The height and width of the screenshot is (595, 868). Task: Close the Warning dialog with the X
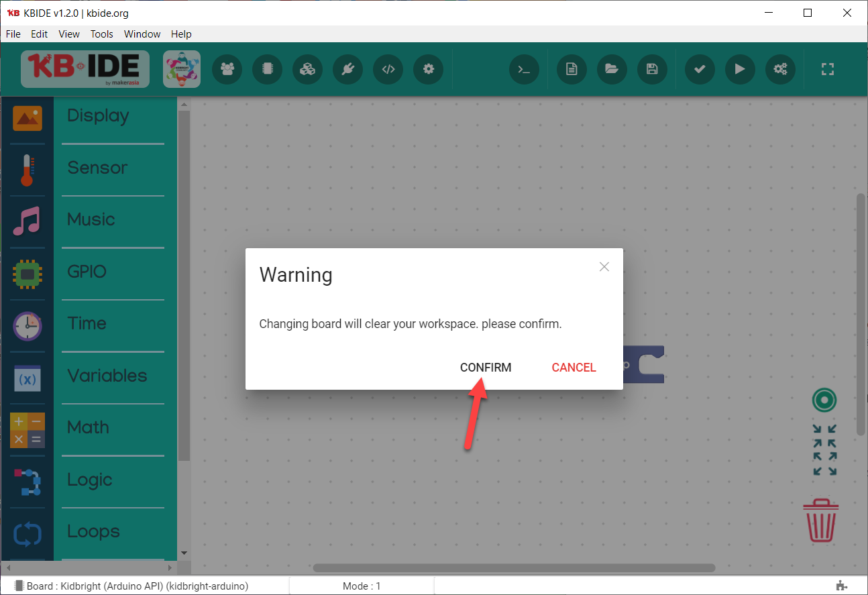[x=604, y=267]
